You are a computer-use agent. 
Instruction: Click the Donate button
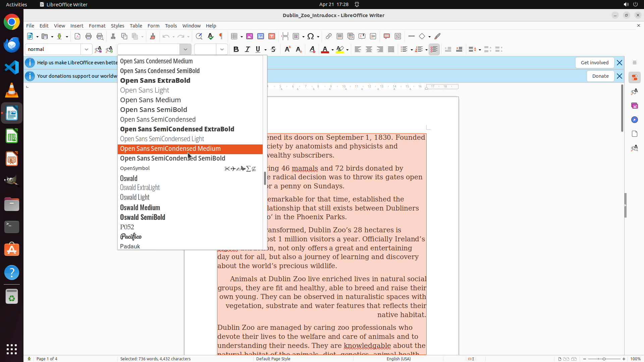point(600,76)
